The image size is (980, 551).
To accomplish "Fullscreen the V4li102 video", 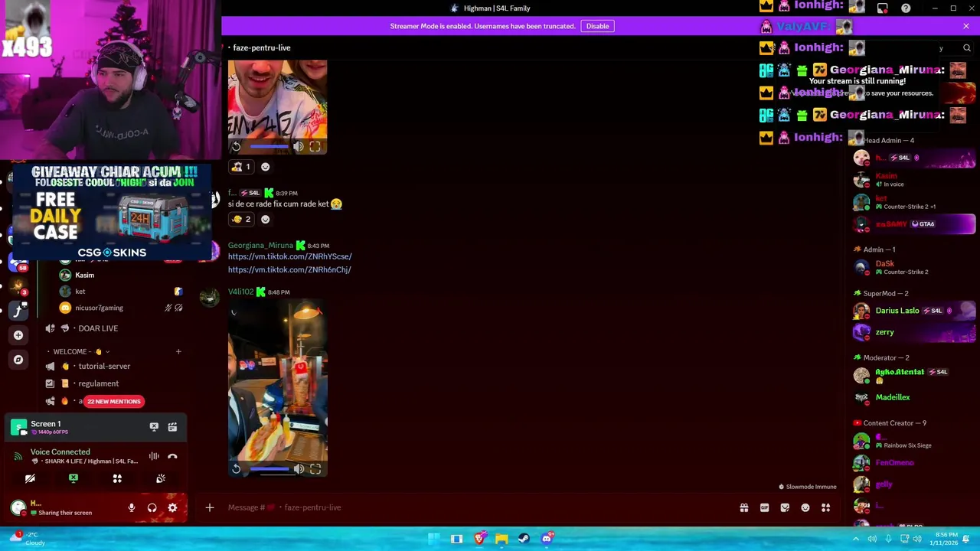I will 315,469.
